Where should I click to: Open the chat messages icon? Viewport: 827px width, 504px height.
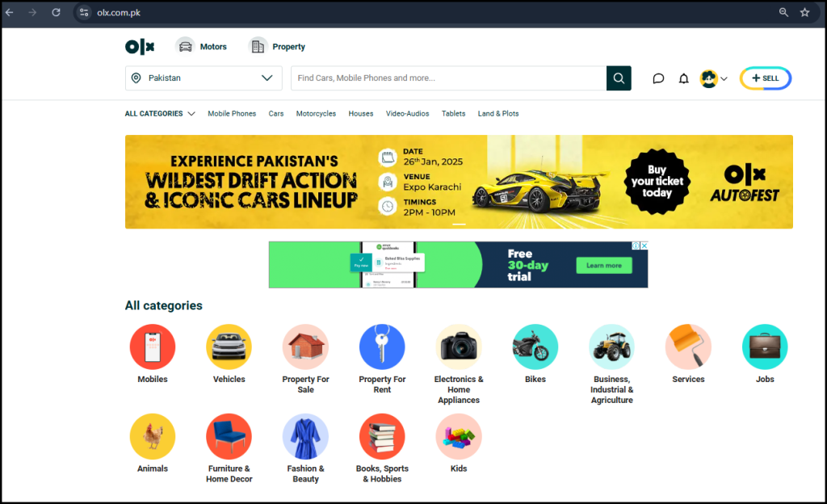tap(658, 78)
